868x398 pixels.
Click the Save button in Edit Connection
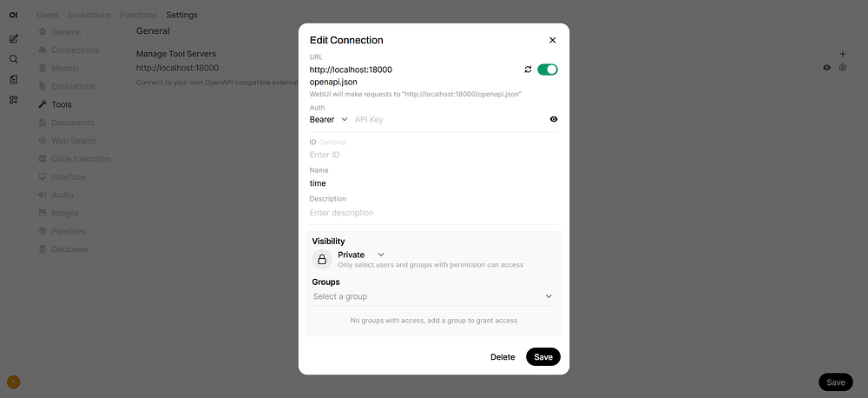click(x=543, y=357)
